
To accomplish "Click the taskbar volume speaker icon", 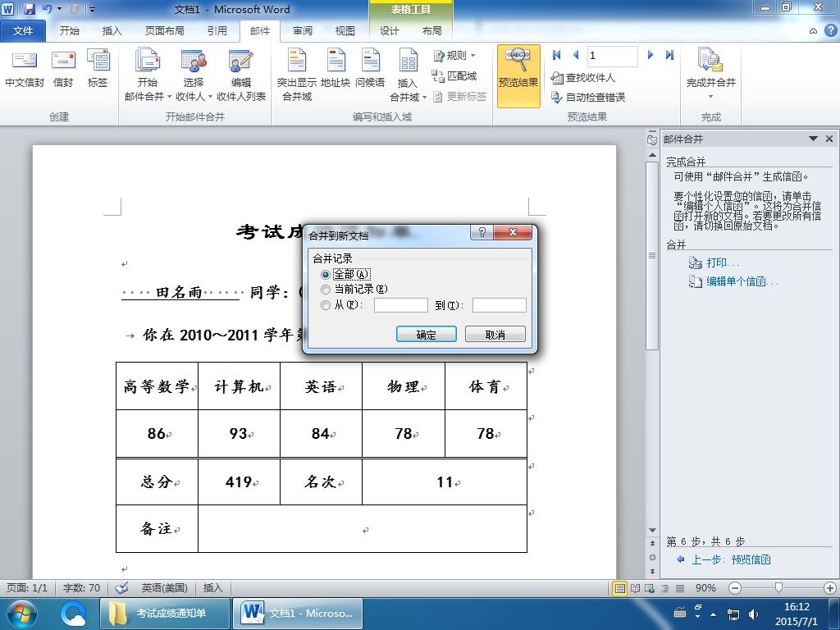I will click(x=753, y=614).
